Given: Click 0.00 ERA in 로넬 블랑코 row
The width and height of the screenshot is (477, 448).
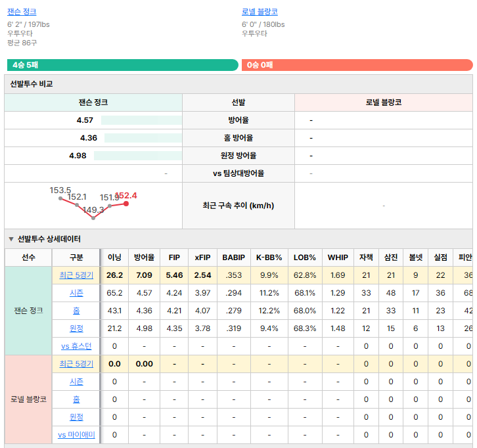Looking at the screenshot, I should [x=144, y=364].
